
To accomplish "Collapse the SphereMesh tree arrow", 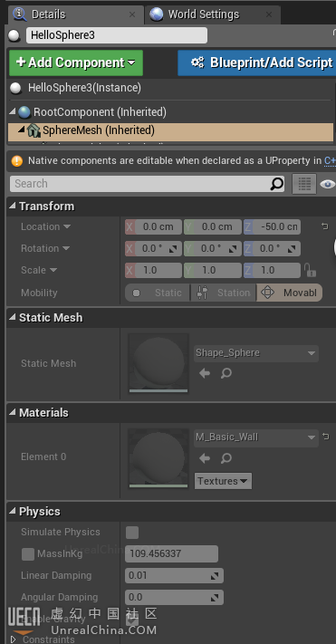I will coord(22,130).
